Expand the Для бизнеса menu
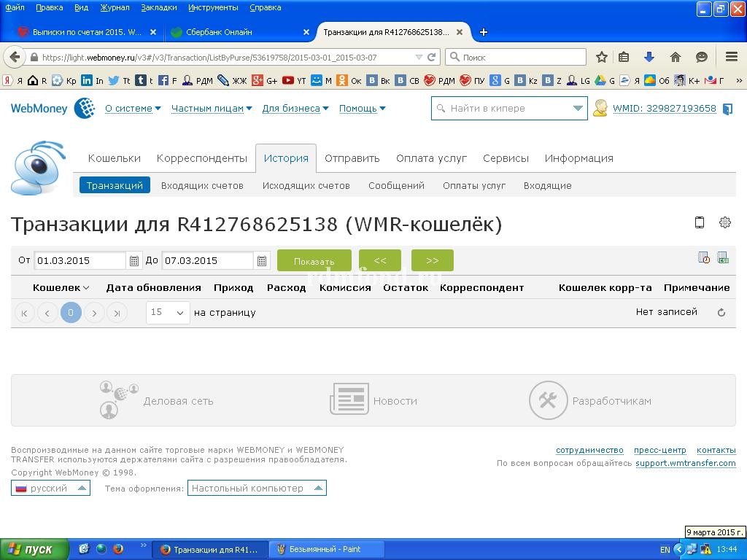Viewport: 747px width, 560px height. click(295, 109)
